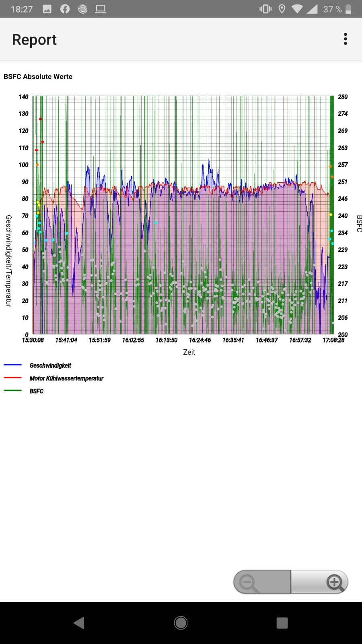Tap the image notification icon in status bar
Viewport: 362px width, 644px height.
point(47,9)
